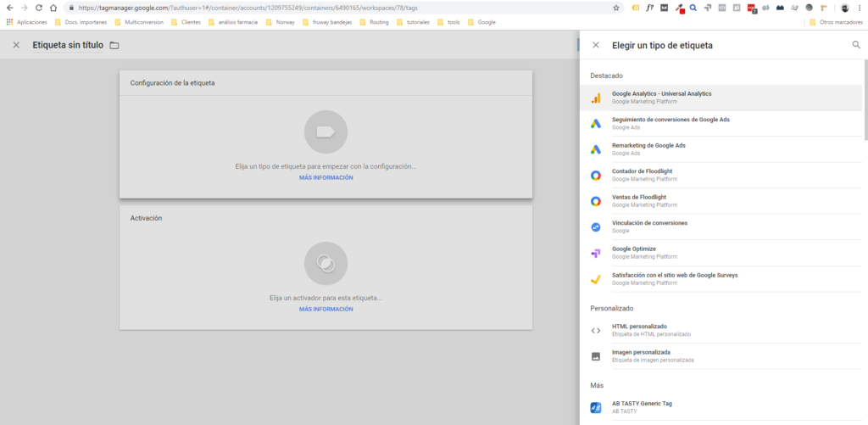The height and width of the screenshot is (425, 868).
Task: Open tutoriales bookmark folder
Action: point(413,22)
